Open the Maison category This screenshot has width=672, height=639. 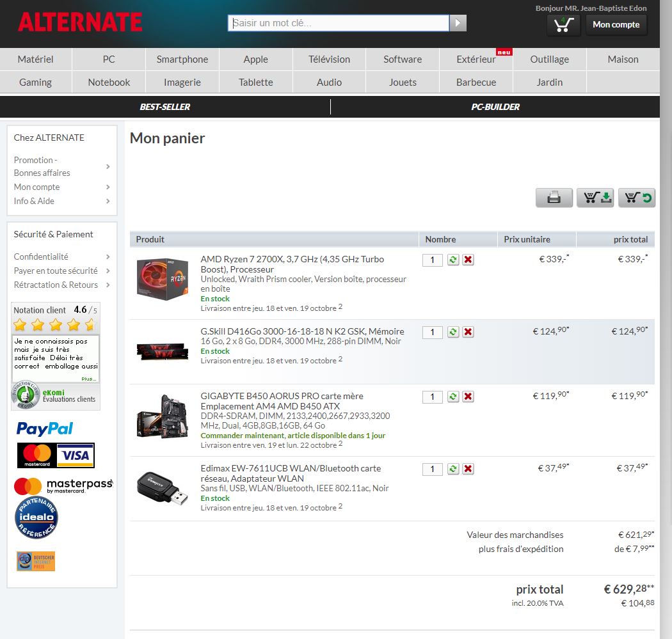tap(623, 59)
